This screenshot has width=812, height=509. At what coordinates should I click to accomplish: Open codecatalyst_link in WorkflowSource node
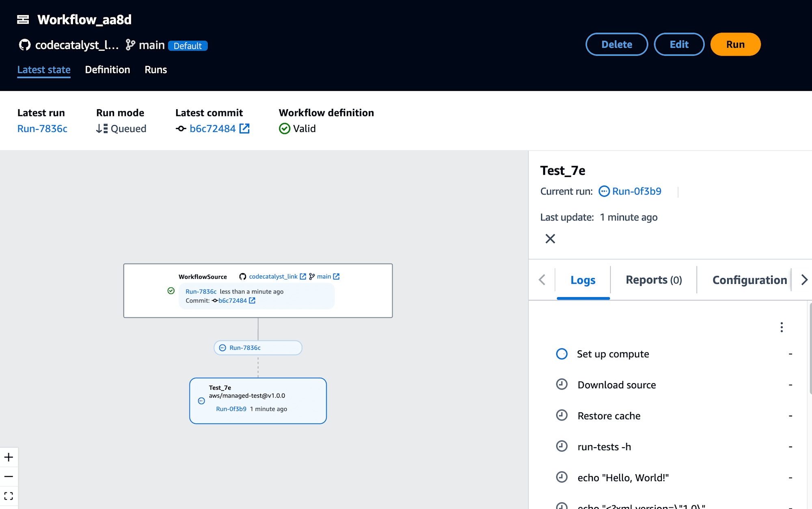point(273,276)
